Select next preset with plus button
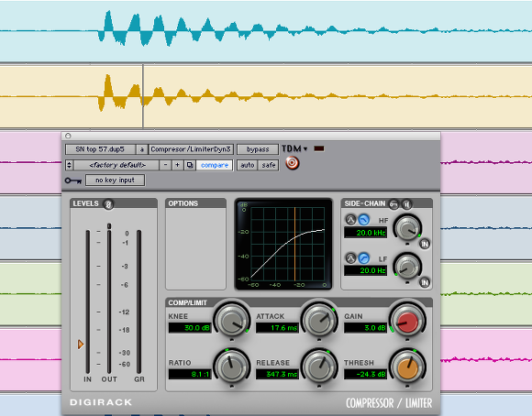532x416 pixels. tap(177, 165)
